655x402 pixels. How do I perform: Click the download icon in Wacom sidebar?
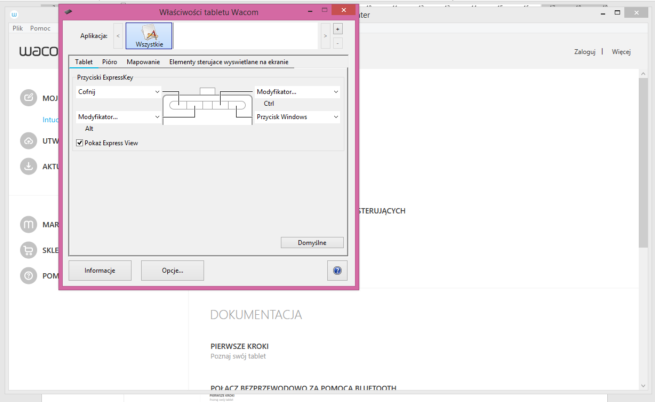pyautogui.click(x=29, y=166)
